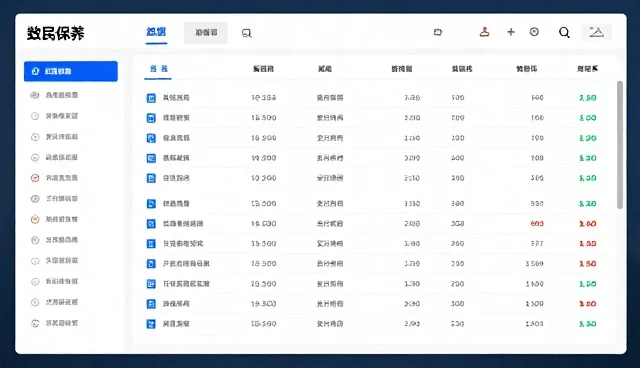This screenshot has width=640, height=368.
Task: Click the blue file icon in the last table row
Action: pyautogui.click(x=151, y=324)
